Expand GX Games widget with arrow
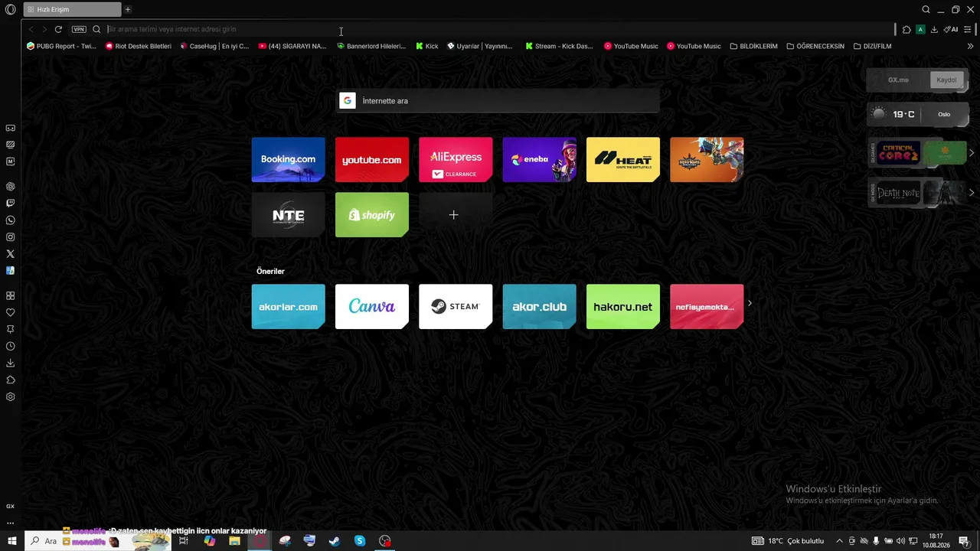Image resolution: width=980 pixels, height=551 pixels. [x=972, y=153]
